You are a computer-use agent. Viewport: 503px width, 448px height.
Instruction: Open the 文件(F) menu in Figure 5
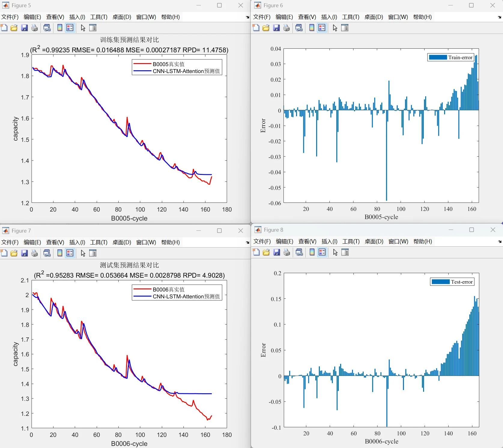10,17
